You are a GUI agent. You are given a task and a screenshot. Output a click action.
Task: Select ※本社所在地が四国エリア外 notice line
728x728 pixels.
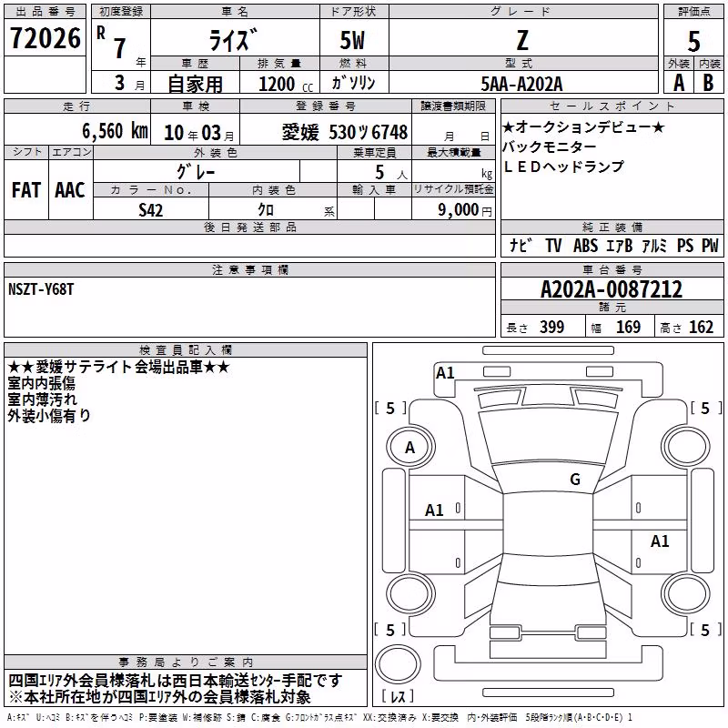pyautogui.click(x=160, y=697)
